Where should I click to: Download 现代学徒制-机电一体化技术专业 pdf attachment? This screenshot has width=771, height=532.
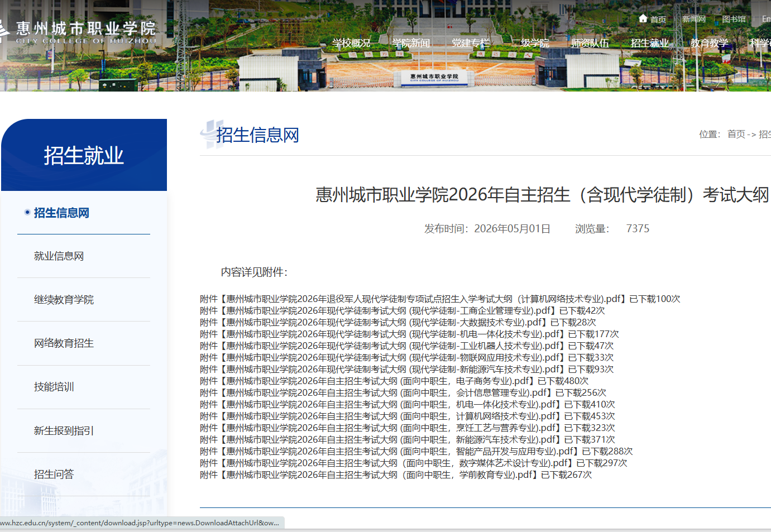[394, 334]
